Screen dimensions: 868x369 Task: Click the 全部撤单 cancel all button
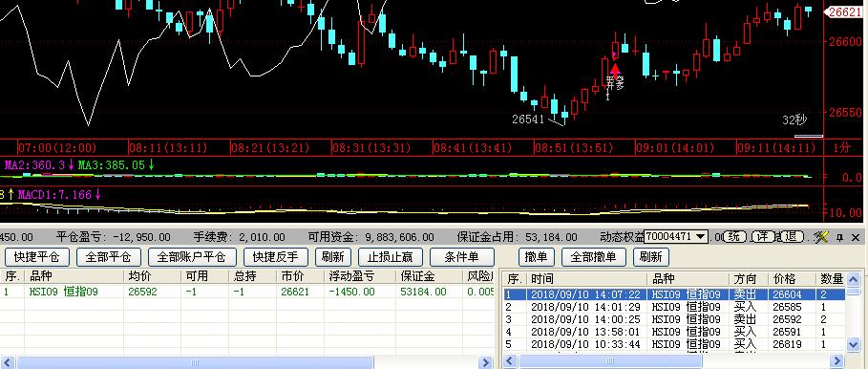coord(593,257)
